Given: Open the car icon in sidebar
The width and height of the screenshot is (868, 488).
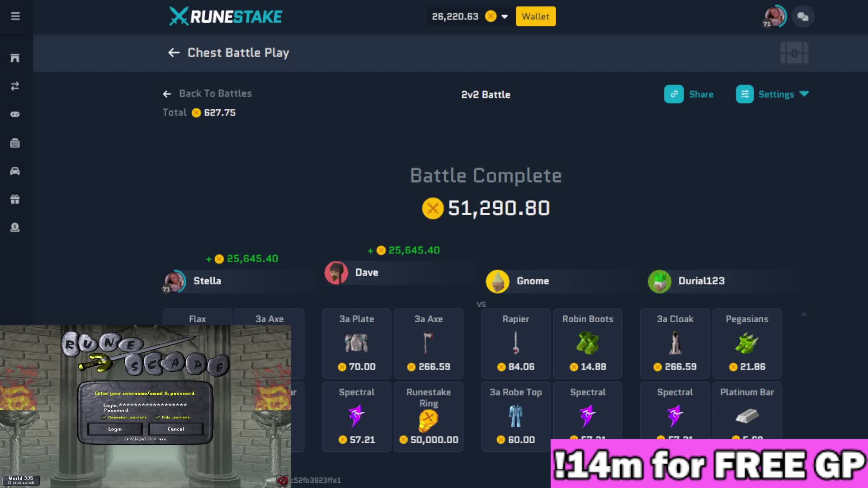Looking at the screenshot, I should tap(15, 171).
